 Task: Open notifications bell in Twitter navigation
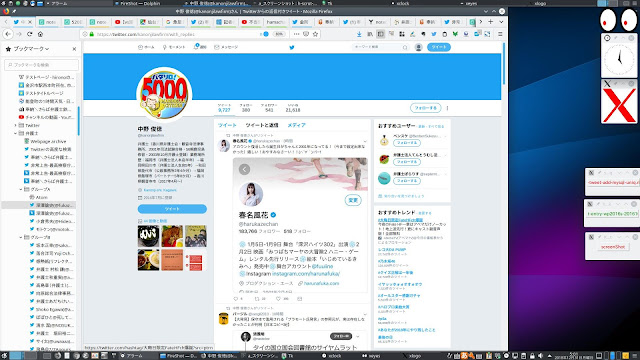click(196, 47)
